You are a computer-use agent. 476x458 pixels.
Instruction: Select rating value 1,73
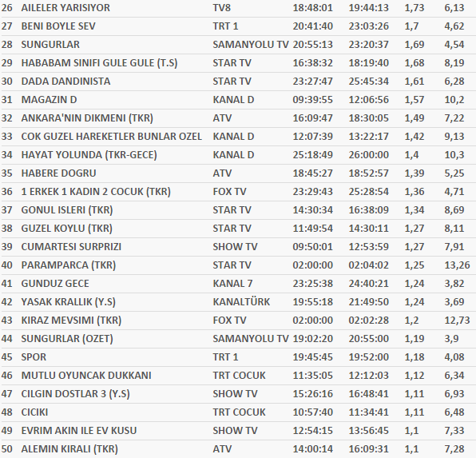(414, 8)
